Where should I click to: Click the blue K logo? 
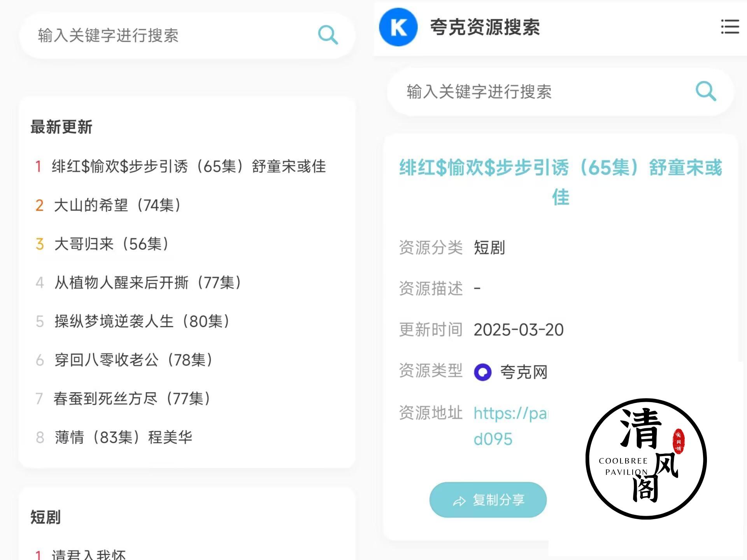click(x=398, y=27)
